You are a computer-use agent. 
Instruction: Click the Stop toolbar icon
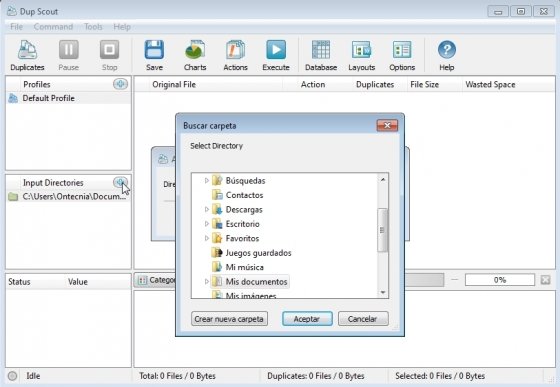[109, 50]
